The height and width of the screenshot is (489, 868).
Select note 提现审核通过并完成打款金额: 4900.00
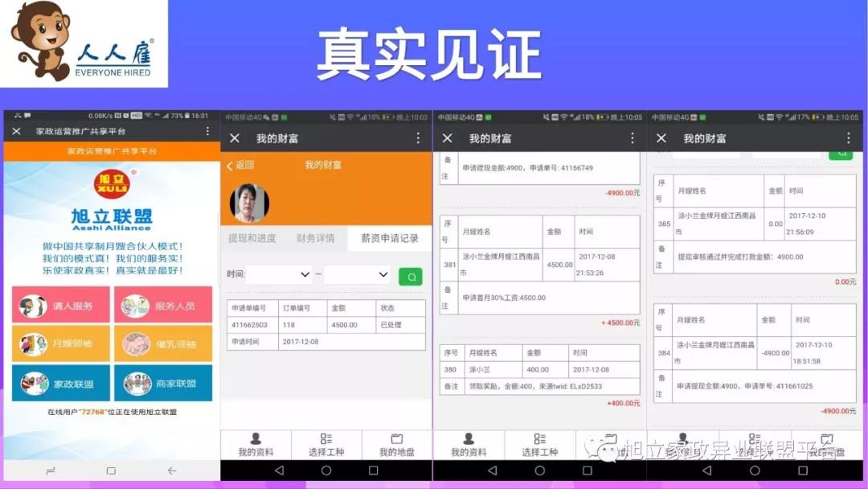tap(740, 257)
